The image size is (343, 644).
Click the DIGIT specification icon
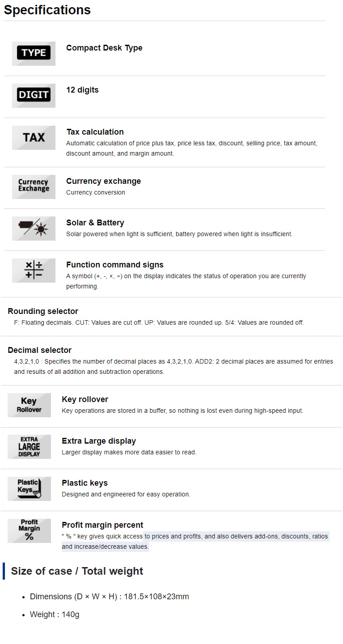pyautogui.click(x=34, y=95)
